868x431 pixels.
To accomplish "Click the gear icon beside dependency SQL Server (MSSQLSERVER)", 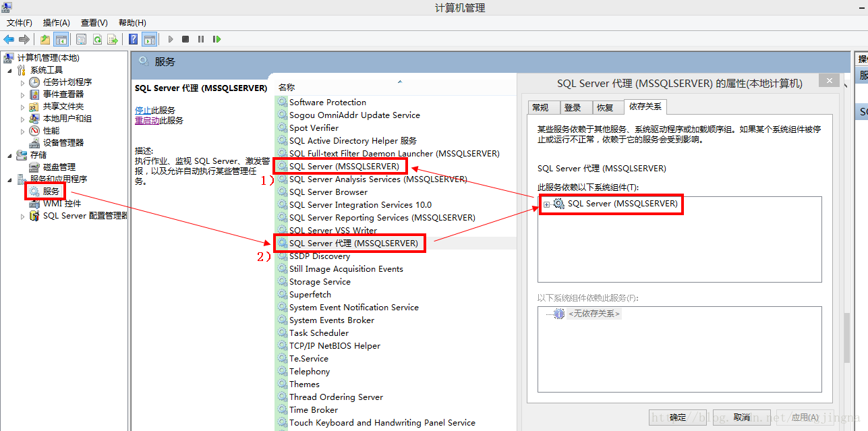I will click(x=559, y=204).
